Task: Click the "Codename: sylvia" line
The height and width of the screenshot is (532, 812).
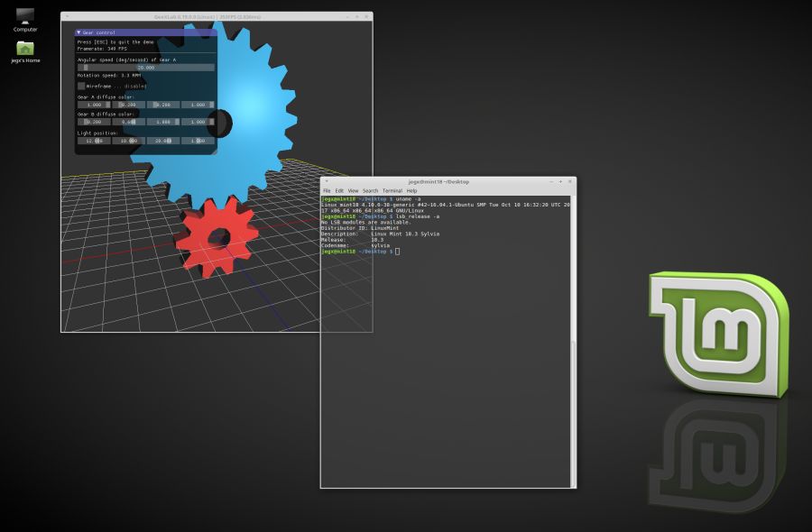Action: (355, 245)
